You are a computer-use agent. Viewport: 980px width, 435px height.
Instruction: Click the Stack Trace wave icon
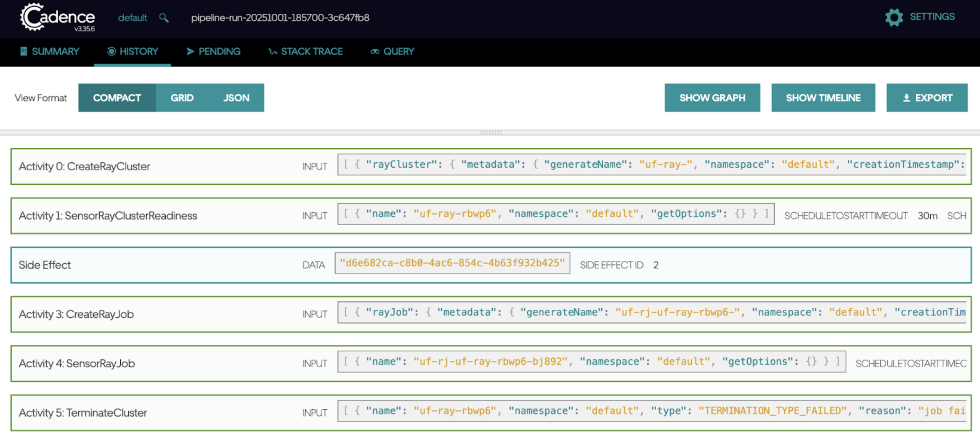tap(272, 51)
